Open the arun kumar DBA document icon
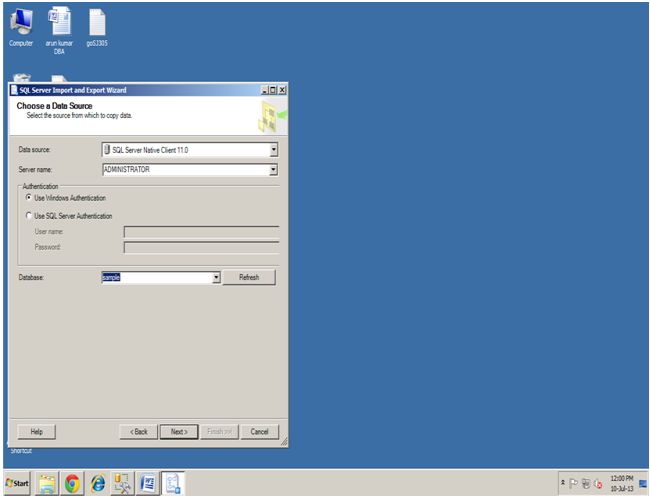 pyautogui.click(x=59, y=31)
